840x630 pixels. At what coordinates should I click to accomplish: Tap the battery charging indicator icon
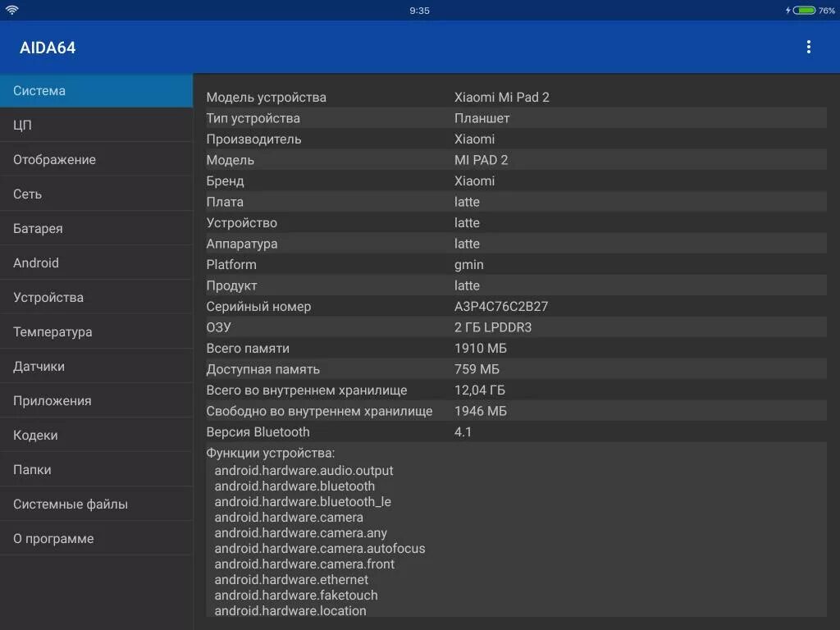(804, 10)
